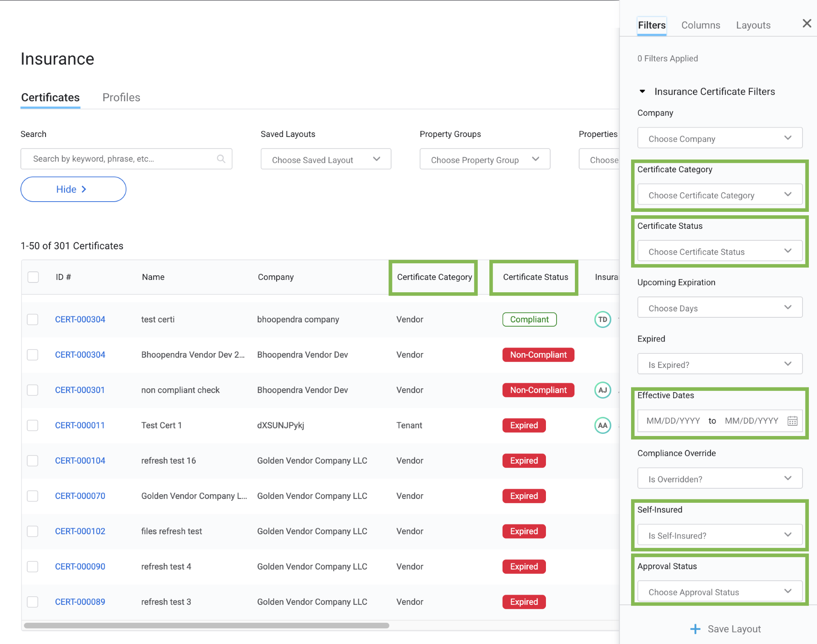Image resolution: width=817 pixels, height=644 pixels.
Task: Switch to the Profiles tab
Action: (x=121, y=97)
